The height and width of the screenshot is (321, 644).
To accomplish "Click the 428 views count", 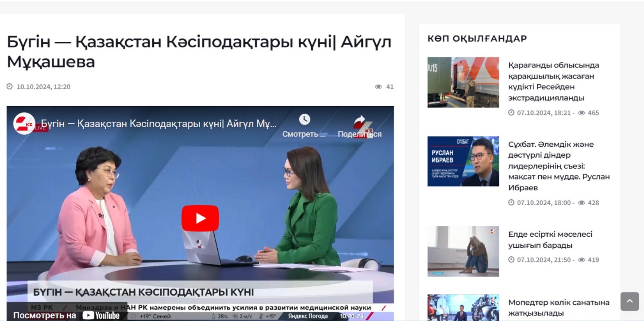I will pos(593,203).
